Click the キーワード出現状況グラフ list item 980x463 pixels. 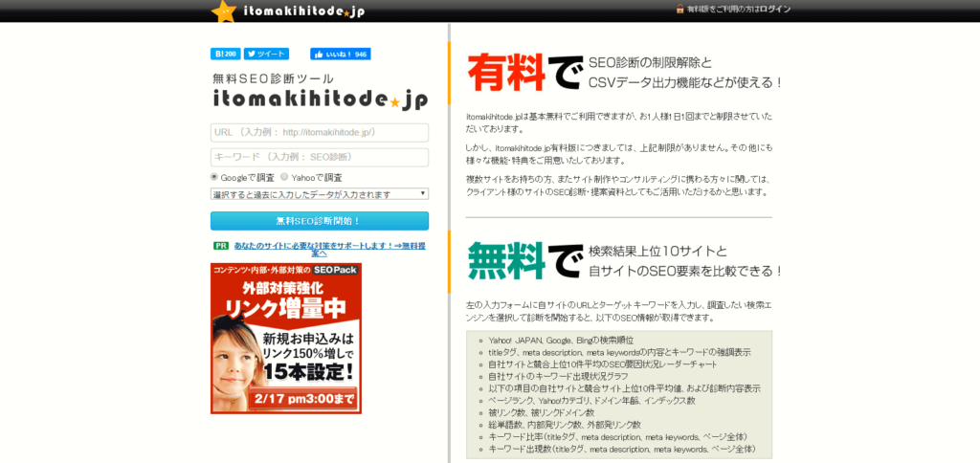[x=558, y=376]
